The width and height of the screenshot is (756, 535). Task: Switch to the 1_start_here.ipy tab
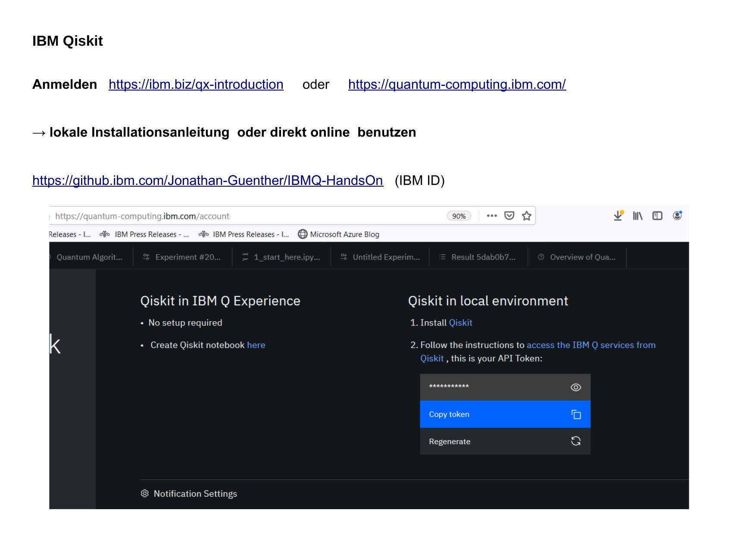pos(281,257)
